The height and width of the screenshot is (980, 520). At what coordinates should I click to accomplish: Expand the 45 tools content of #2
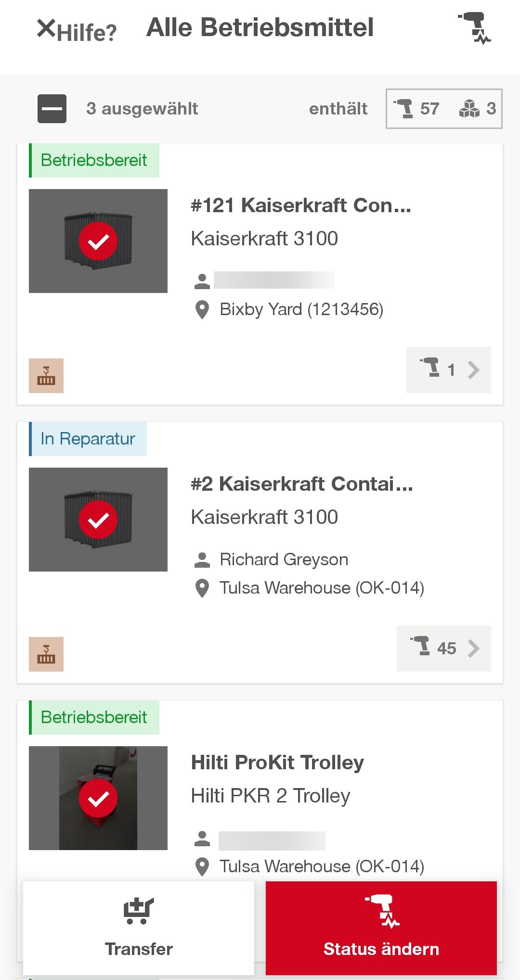pyautogui.click(x=444, y=649)
